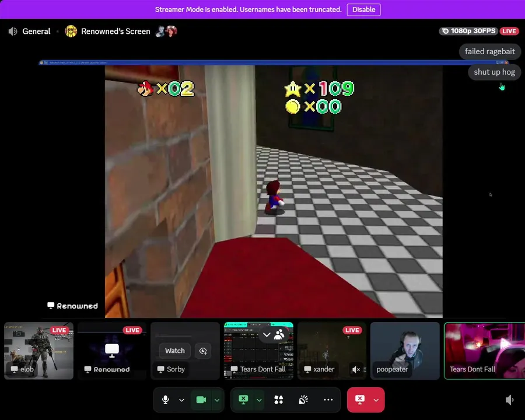Click the 'failed ragebait' chat bubble
The height and width of the screenshot is (420, 525).
[489, 51]
